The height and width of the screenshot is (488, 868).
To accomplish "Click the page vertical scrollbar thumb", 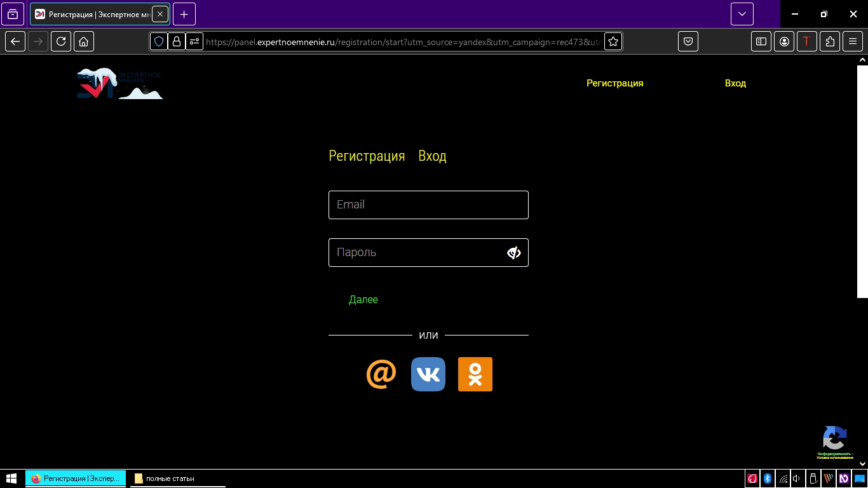I will (862, 181).
